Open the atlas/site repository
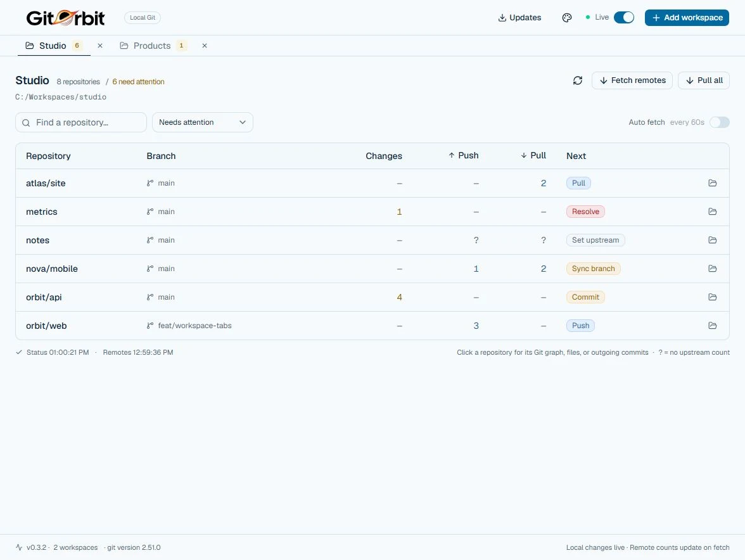 (46, 183)
